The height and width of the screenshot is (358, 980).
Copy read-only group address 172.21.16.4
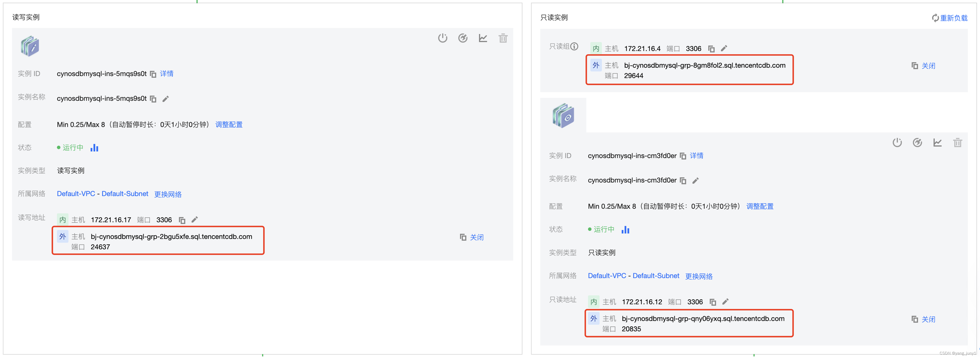pyautogui.click(x=711, y=49)
